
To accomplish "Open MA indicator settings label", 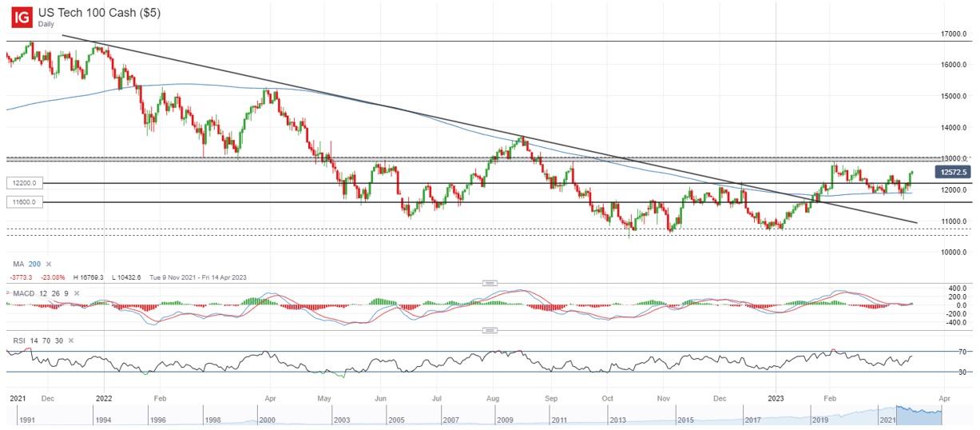I will tap(18, 264).
